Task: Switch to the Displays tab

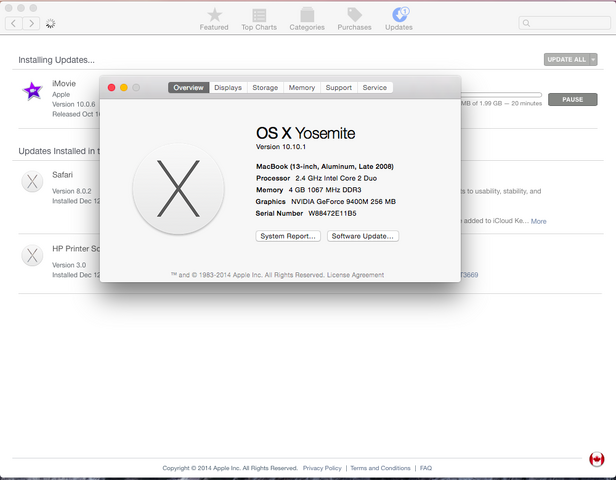Action: 228,88
